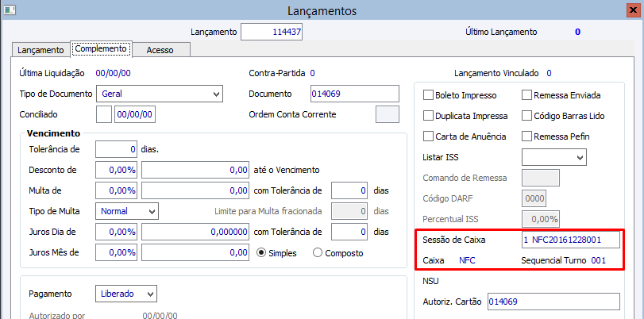Image resolution: width=644 pixels, height=319 pixels.
Task: Click the Documento input field
Action: (x=354, y=94)
